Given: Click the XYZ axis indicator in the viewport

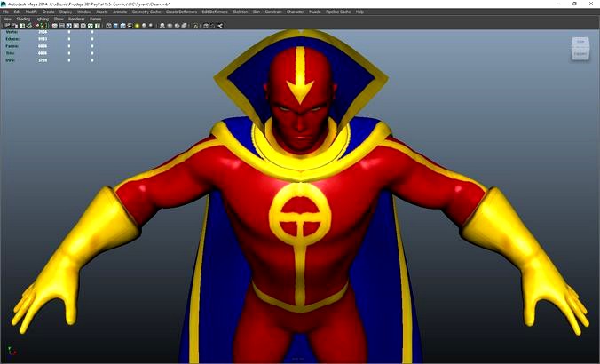Looking at the screenshot, I should click(12, 351).
